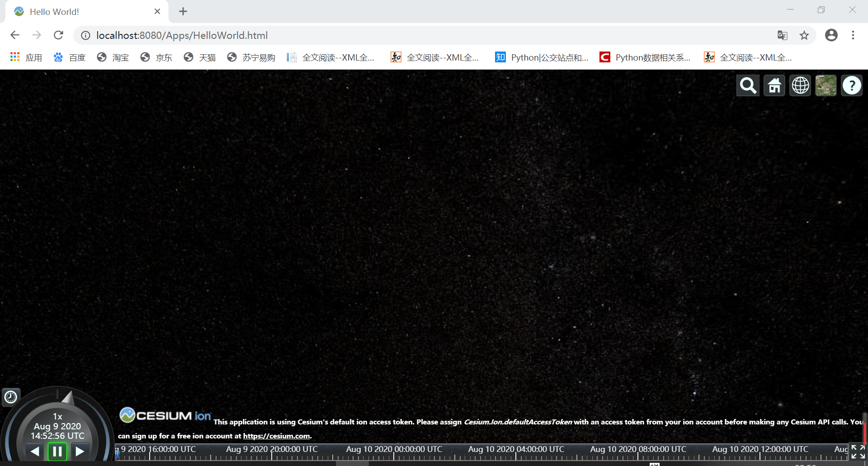This screenshot has height=466, width=868.
Task: Open a new browser tab
Action: (183, 11)
